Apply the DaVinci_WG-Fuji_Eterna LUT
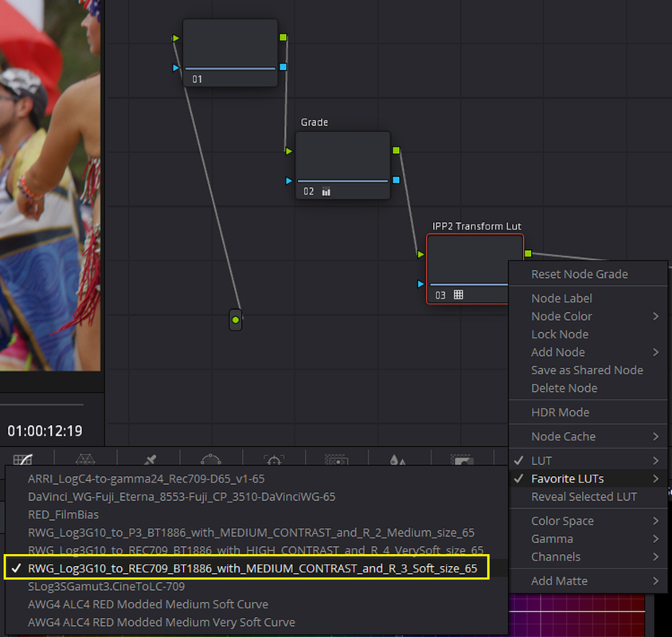Image resolution: width=672 pixels, height=637 pixels. pyautogui.click(x=256, y=497)
